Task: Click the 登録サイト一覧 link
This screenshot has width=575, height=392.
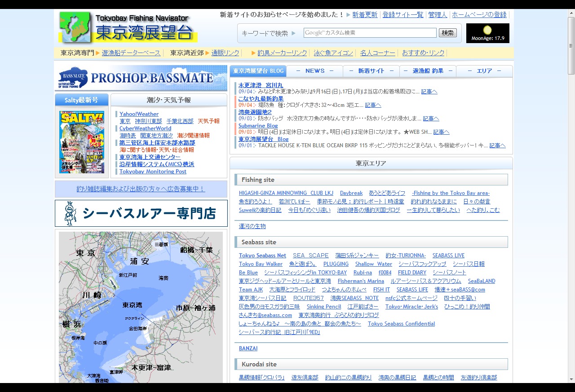Action: tap(402, 15)
